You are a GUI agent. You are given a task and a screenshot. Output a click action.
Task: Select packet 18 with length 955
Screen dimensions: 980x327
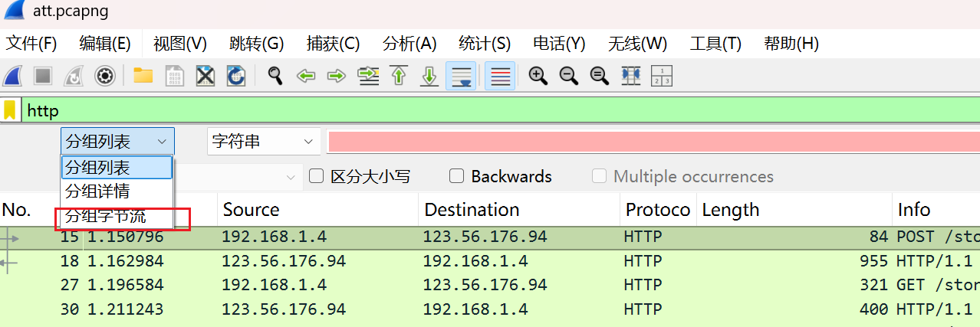[x=490, y=261]
